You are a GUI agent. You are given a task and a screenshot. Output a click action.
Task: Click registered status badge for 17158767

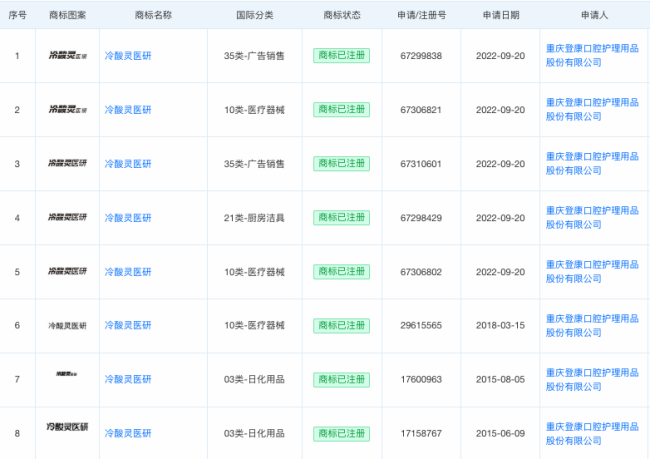point(341,434)
